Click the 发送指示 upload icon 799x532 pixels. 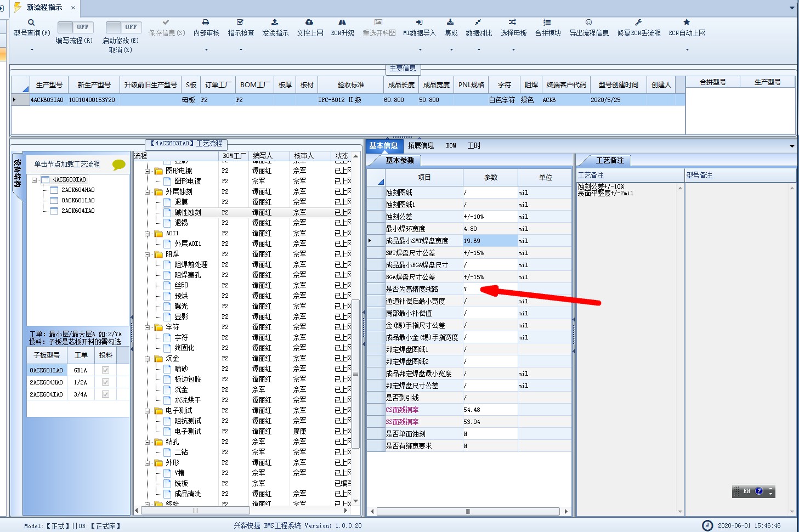coord(275,22)
